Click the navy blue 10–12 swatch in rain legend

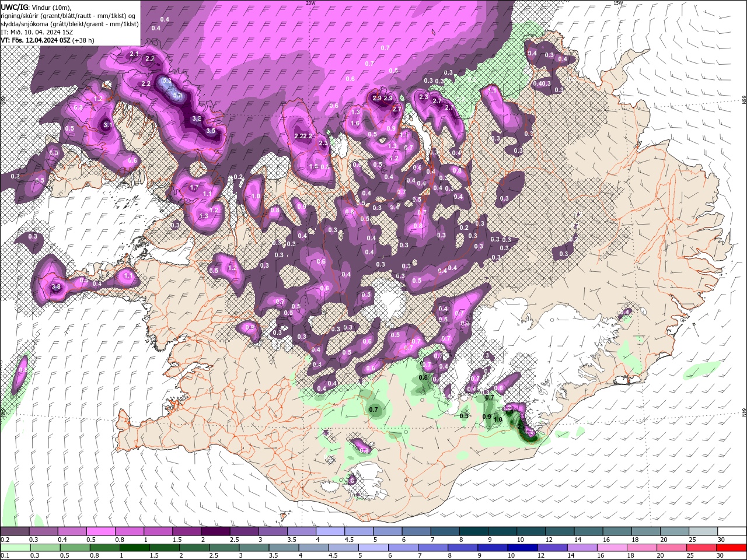click(x=522, y=548)
